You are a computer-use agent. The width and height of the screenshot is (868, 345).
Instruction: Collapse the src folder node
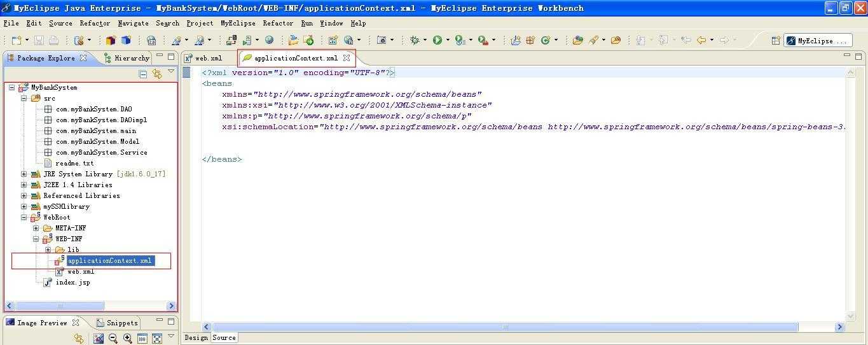[24, 99]
